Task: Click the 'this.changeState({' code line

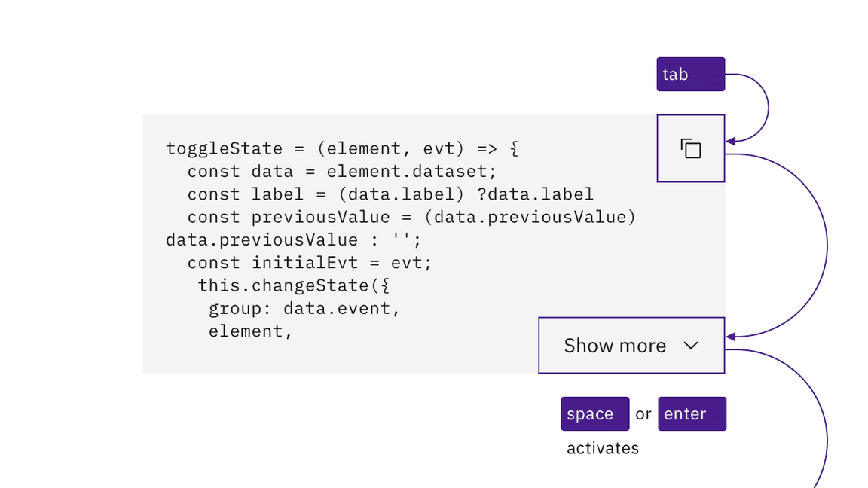Action: point(293,285)
